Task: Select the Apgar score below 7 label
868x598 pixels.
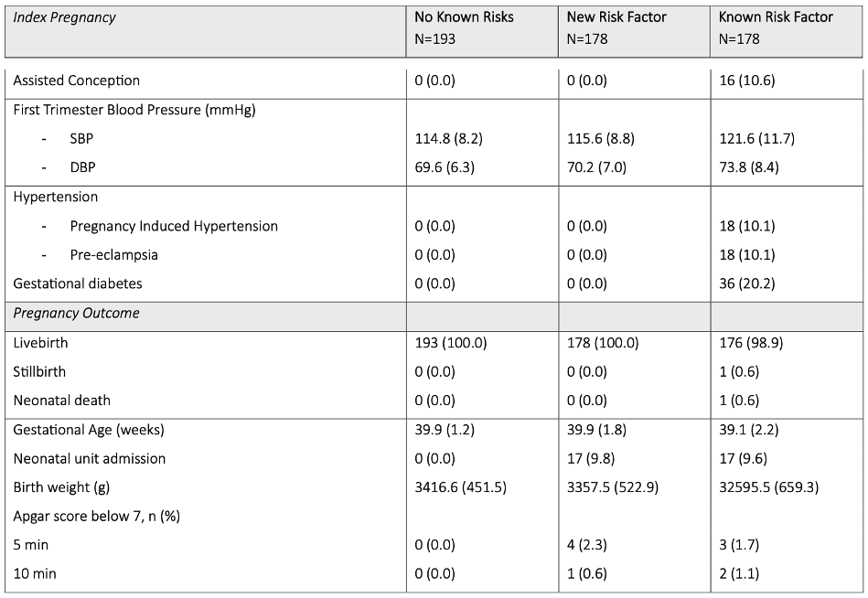Action: (x=97, y=517)
